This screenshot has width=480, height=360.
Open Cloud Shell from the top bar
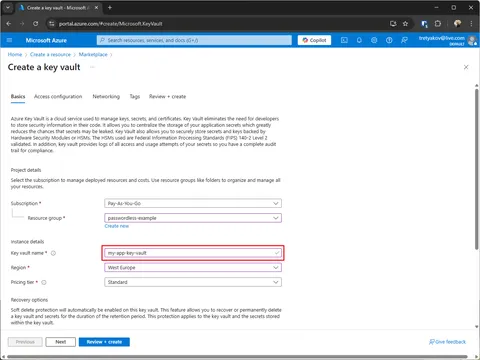pyautogui.click(x=344, y=40)
